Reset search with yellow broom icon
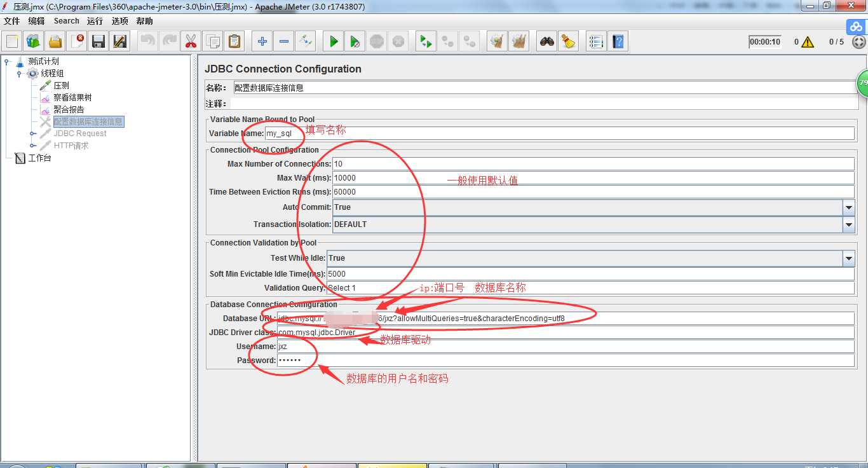 (x=569, y=42)
